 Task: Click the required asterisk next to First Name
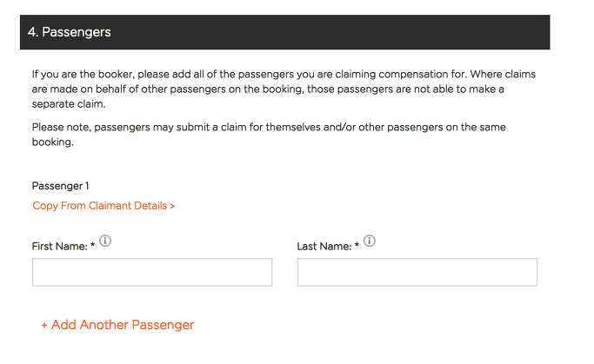pyautogui.click(x=92, y=245)
